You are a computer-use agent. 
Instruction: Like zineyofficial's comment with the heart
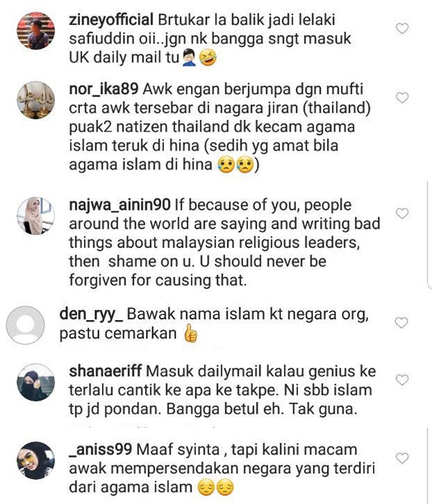point(402,29)
